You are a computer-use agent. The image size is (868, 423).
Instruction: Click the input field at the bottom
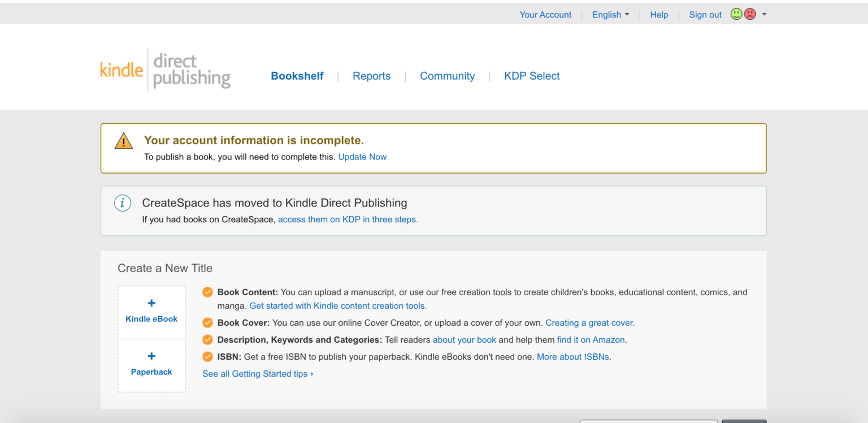pos(649,421)
